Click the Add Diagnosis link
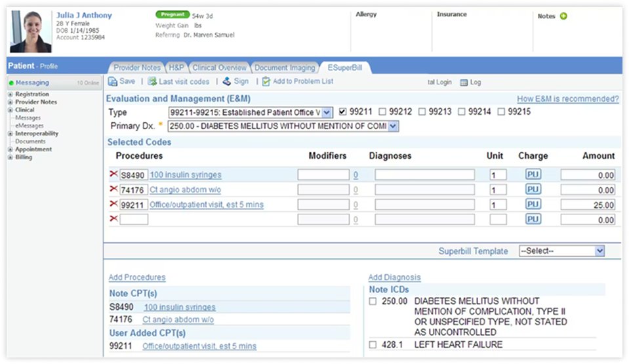 point(394,277)
